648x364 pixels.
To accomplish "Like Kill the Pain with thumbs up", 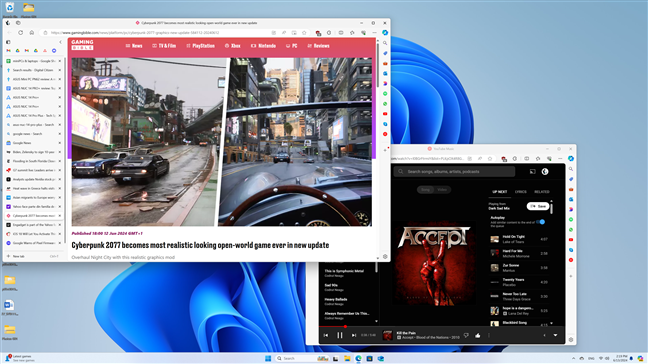I will (x=478, y=335).
